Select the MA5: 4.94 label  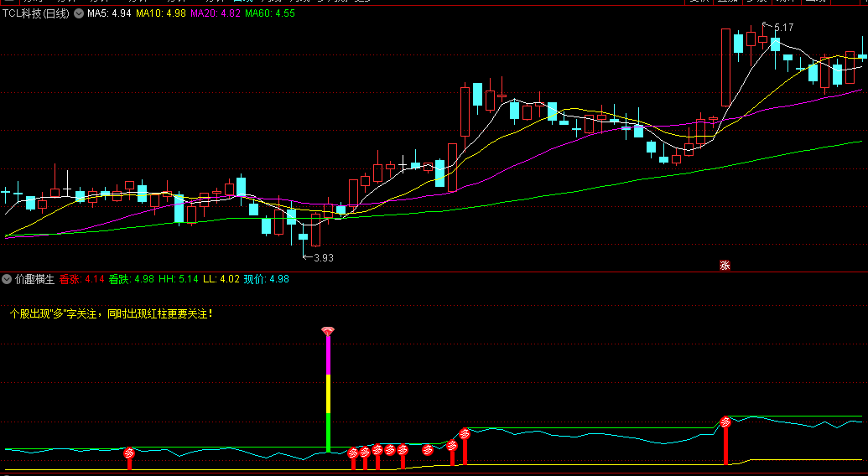[109, 13]
